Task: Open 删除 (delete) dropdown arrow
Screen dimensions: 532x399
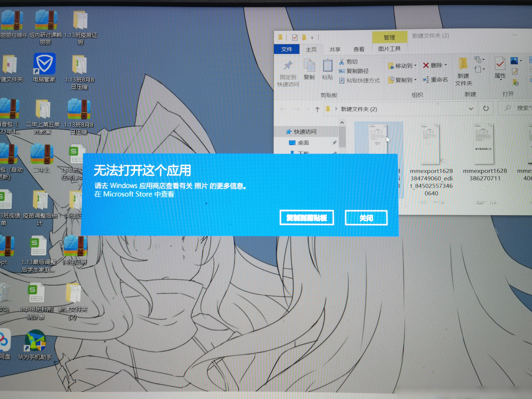Action: 446,65
